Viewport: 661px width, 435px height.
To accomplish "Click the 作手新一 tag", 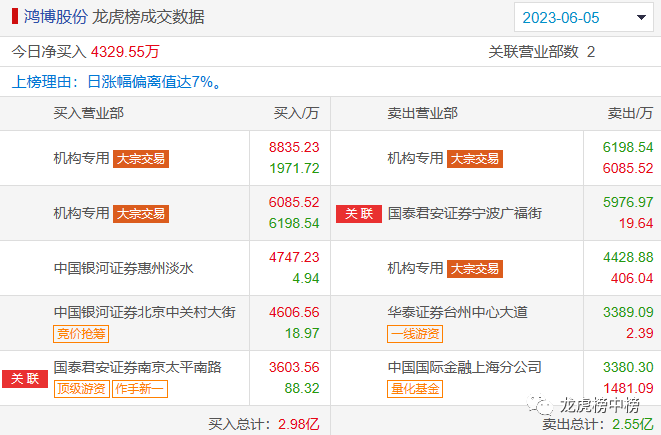I will [x=138, y=388].
